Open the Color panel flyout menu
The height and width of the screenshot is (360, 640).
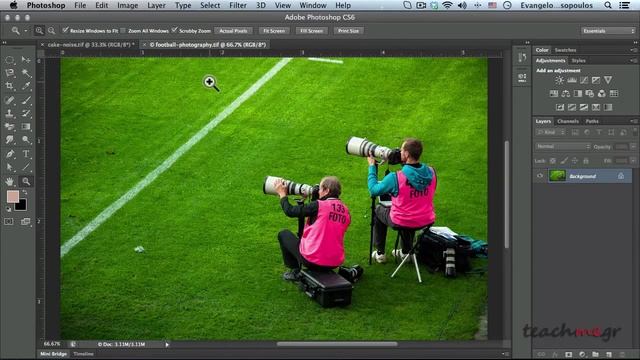click(633, 50)
